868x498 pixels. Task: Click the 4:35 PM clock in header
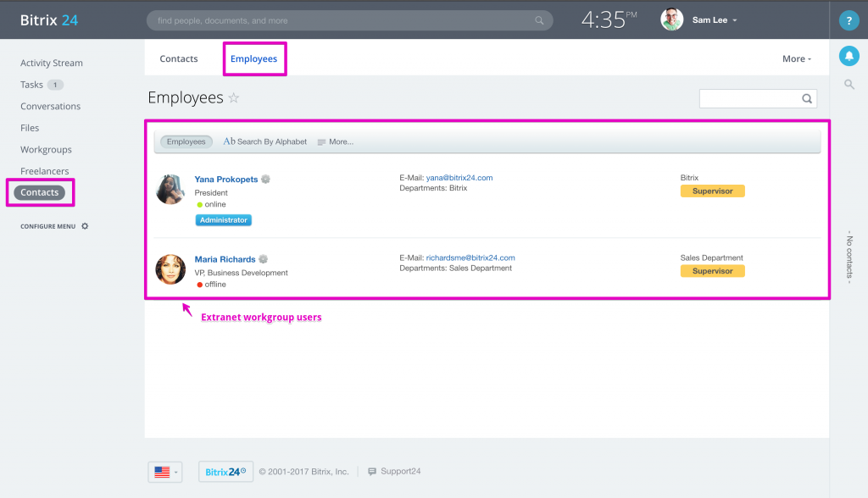tap(609, 20)
